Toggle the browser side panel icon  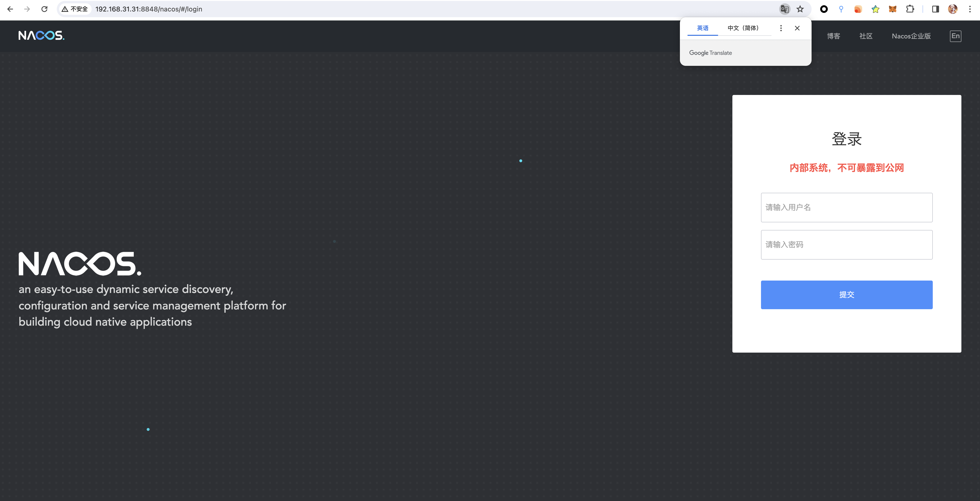[935, 9]
